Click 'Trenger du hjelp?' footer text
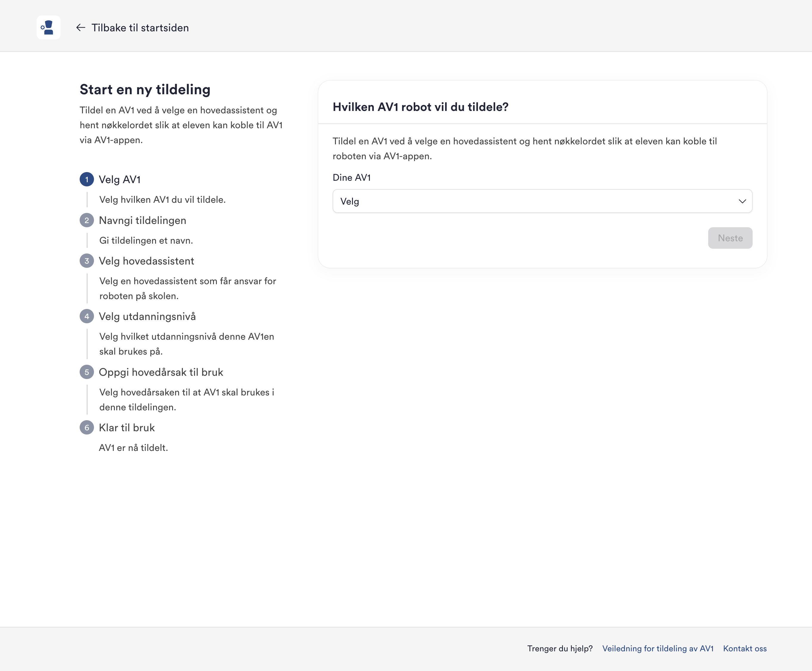The image size is (812, 671). tap(560, 649)
